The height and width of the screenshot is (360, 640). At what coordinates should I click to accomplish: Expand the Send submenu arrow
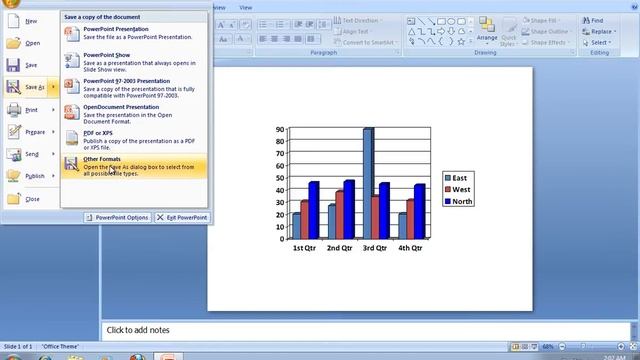(x=53, y=154)
